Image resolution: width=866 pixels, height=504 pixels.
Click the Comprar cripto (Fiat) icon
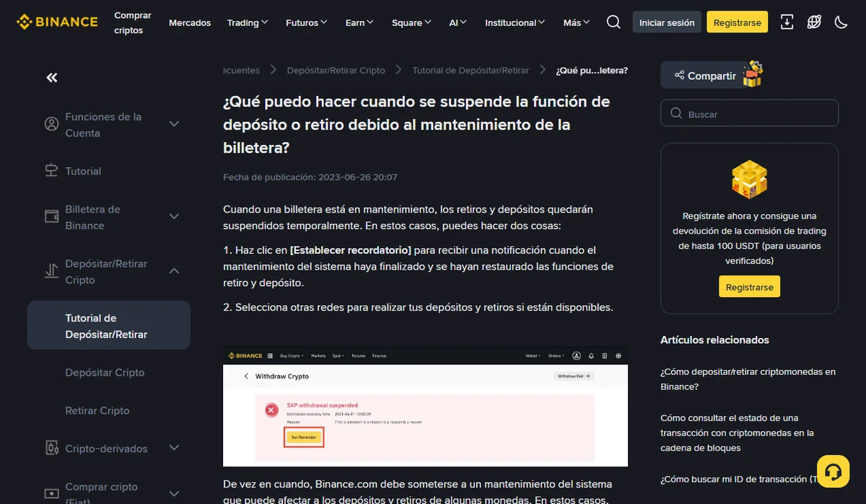tap(51, 495)
